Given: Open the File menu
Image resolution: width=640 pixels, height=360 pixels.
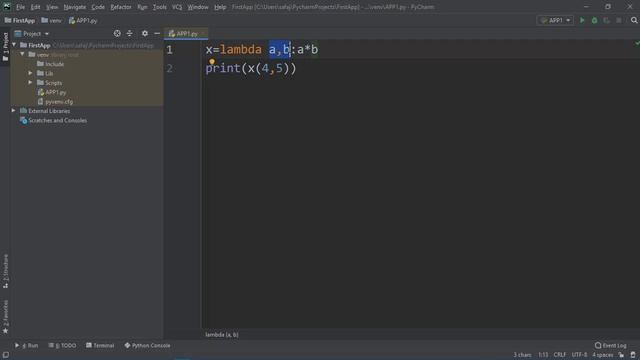Looking at the screenshot, I should point(20,7).
